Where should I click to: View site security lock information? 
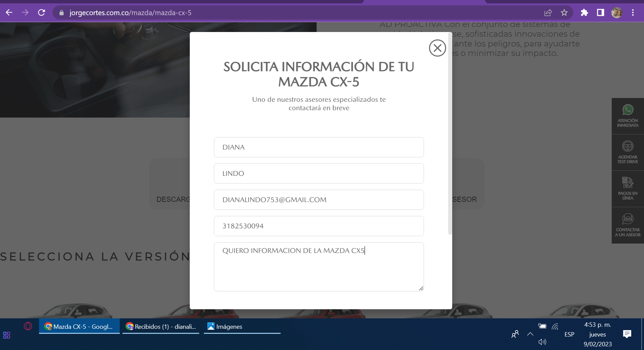point(61,13)
